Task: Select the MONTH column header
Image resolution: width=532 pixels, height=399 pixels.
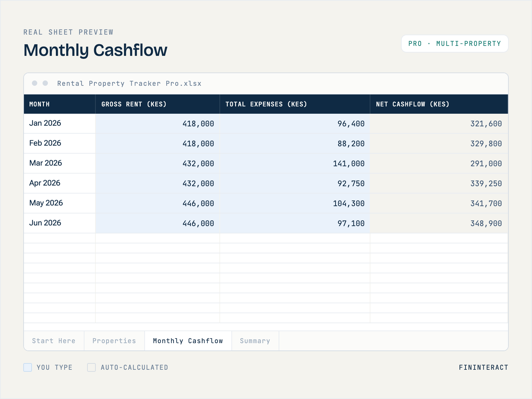Action: (60, 104)
